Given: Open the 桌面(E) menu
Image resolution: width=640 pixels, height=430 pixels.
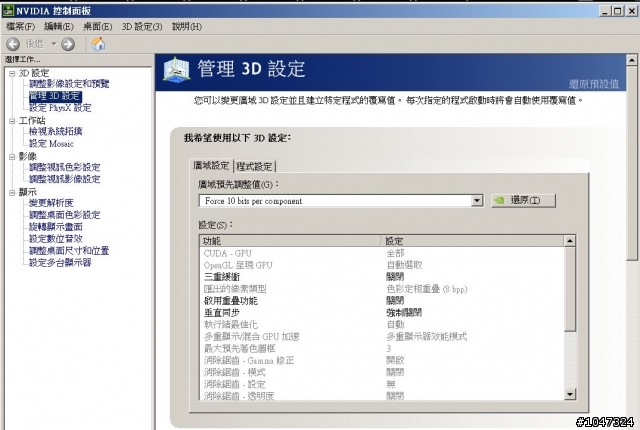Looking at the screenshot, I should [98, 27].
